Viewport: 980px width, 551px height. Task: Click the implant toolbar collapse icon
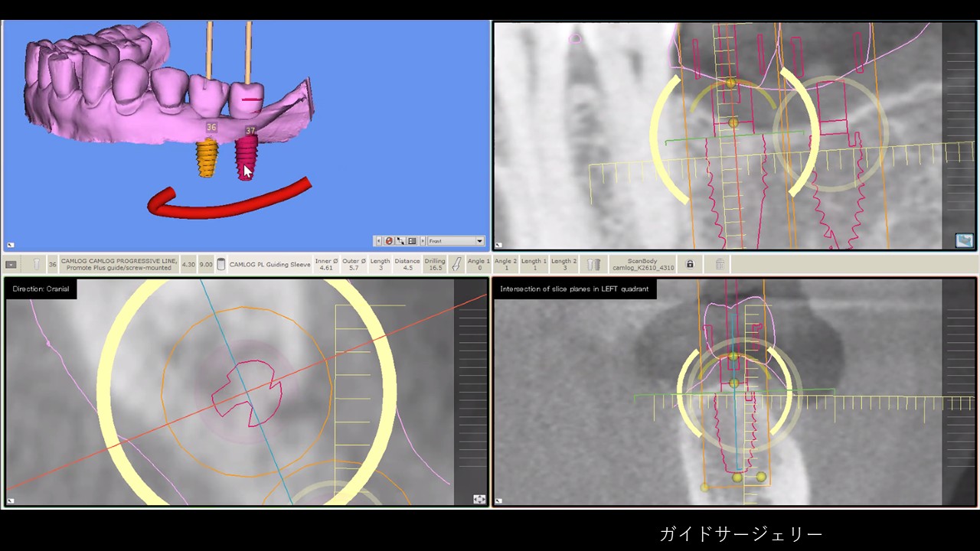click(x=11, y=265)
